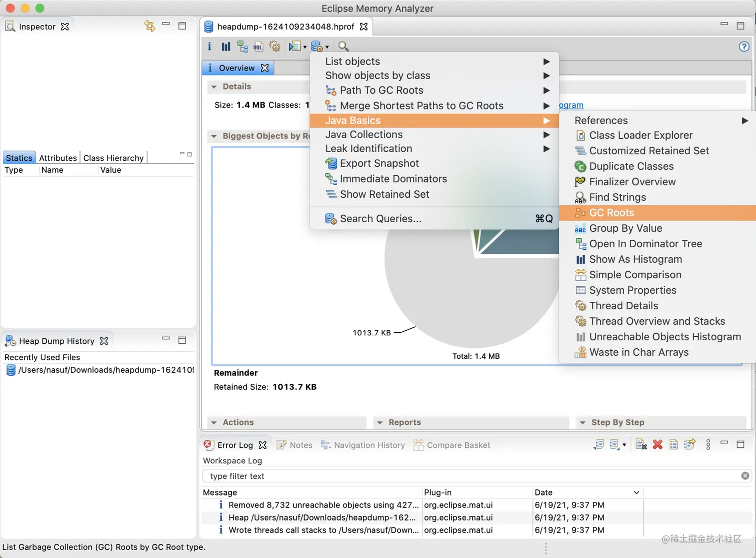Switch to Class Hierarchy tab
Screen dimensions: 756x558
pos(113,158)
